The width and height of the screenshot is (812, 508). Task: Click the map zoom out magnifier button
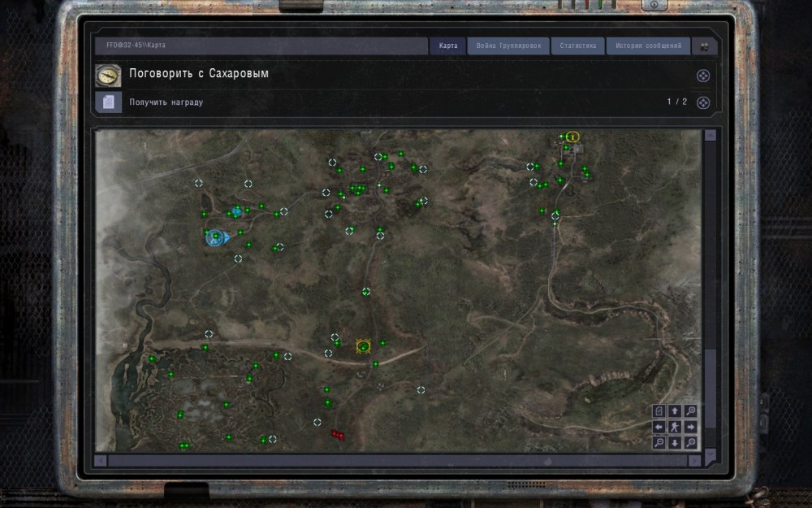[659, 443]
